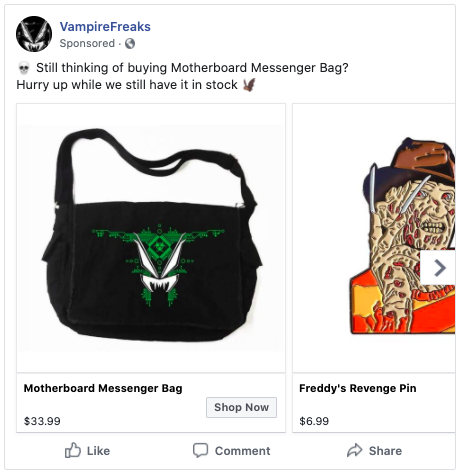Open the Motherboard Messenger Bag product image

click(x=151, y=238)
